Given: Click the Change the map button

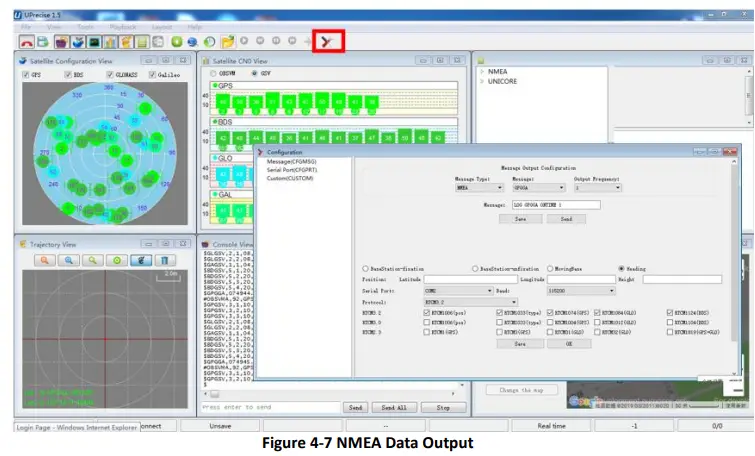Looking at the screenshot, I should [522, 390].
